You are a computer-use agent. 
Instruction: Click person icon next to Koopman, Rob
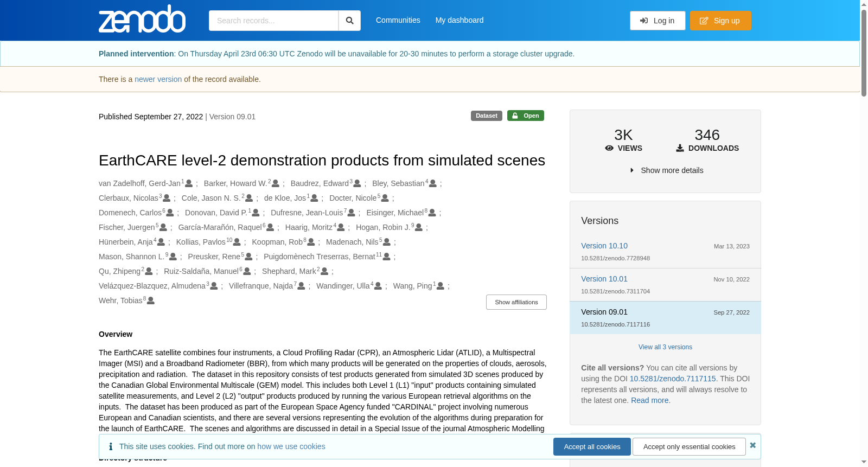click(x=311, y=242)
